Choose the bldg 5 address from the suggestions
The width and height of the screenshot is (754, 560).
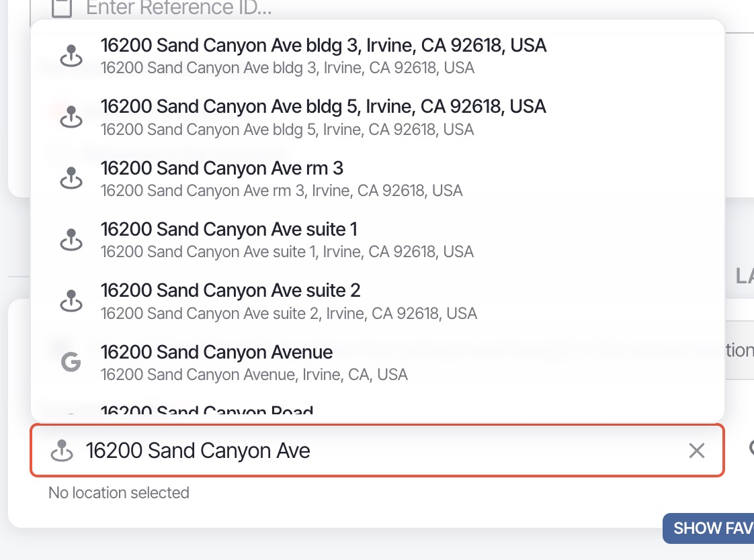323,115
